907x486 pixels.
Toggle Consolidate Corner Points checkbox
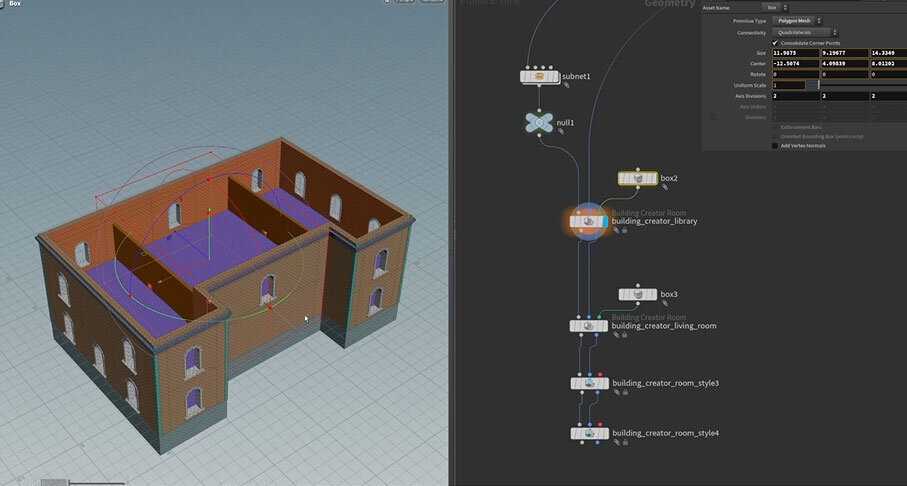pyautogui.click(x=775, y=43)
